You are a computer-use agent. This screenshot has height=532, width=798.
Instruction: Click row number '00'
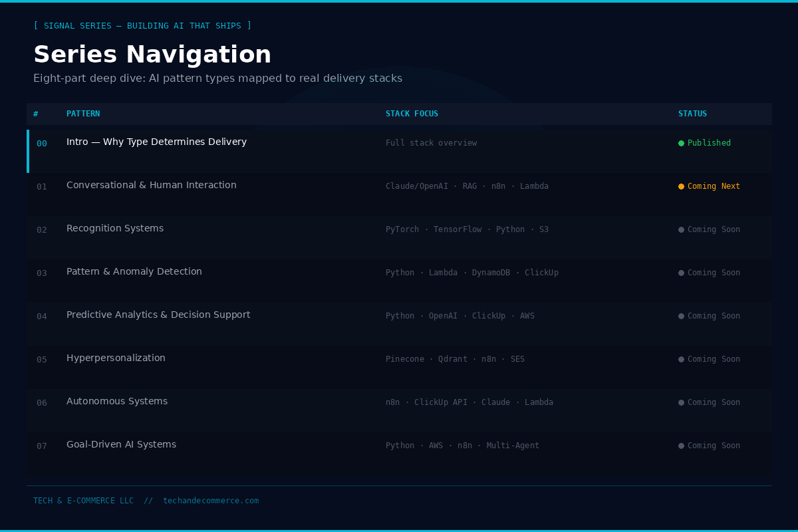click(x=42, y=144)
